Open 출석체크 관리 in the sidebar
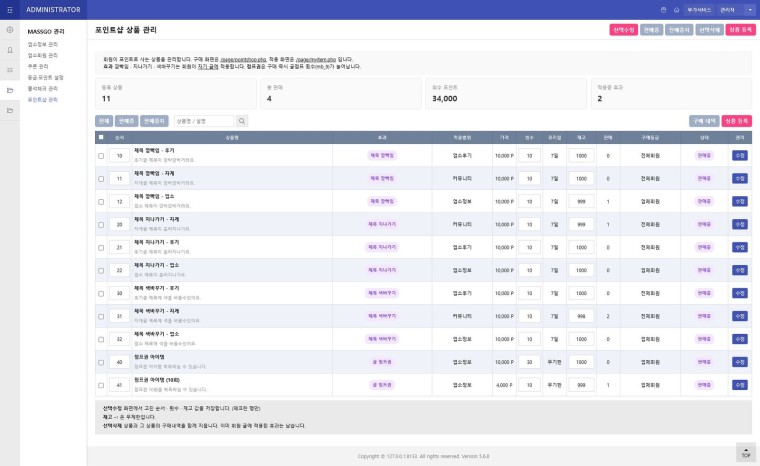 point(43,89)
